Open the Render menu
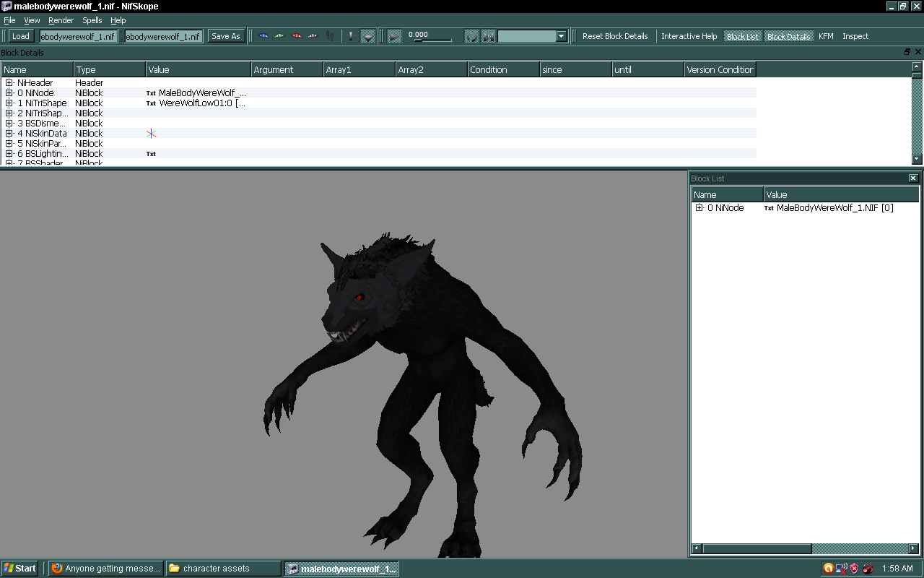 click(61, 20)
